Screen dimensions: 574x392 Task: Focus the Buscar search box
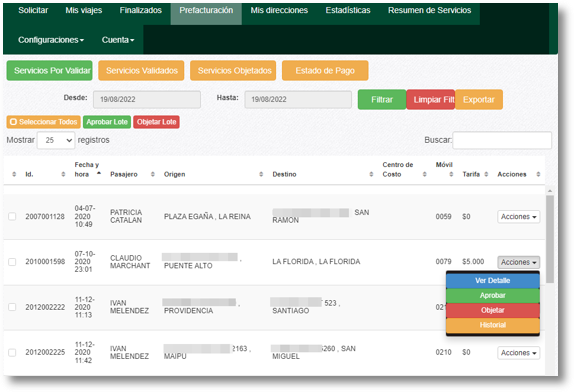[x=502, y=140]
